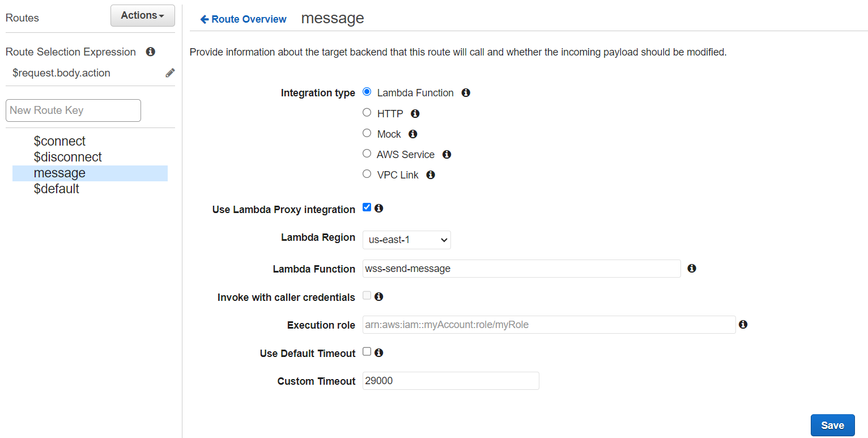The height and width of the screenshot is (438, 868).
Task: Click the Custom Timeout input field
Action: [x=450, y=381]
